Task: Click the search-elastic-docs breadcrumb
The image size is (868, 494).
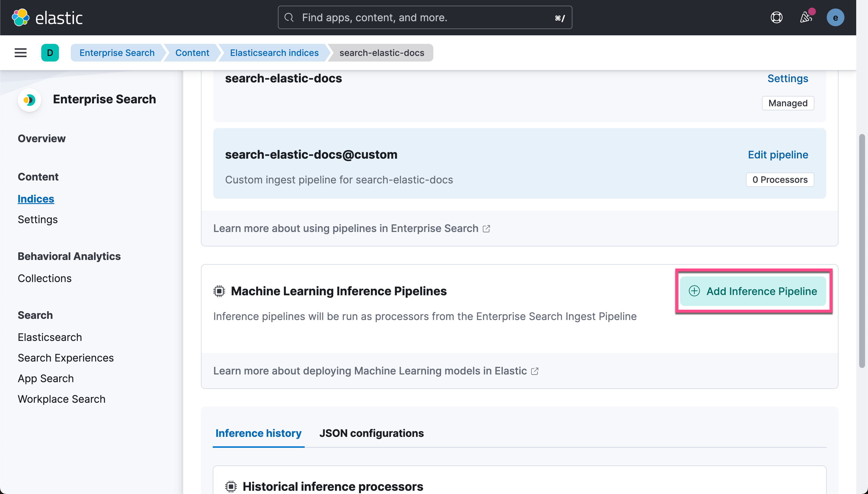Action: 382,53
